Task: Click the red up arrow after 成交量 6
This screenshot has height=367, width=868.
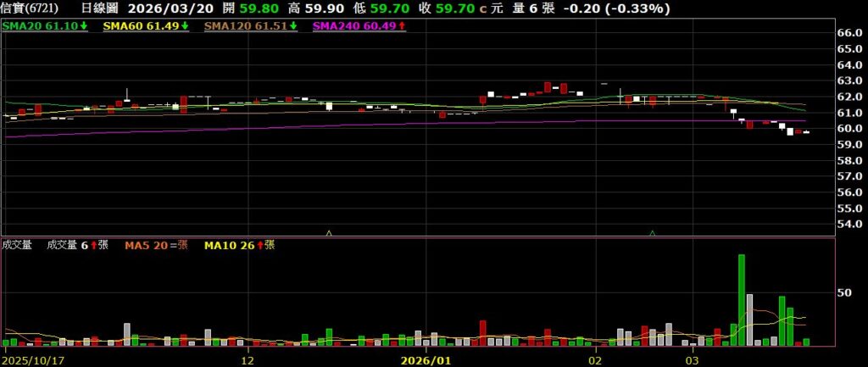Action: point(92,246)
